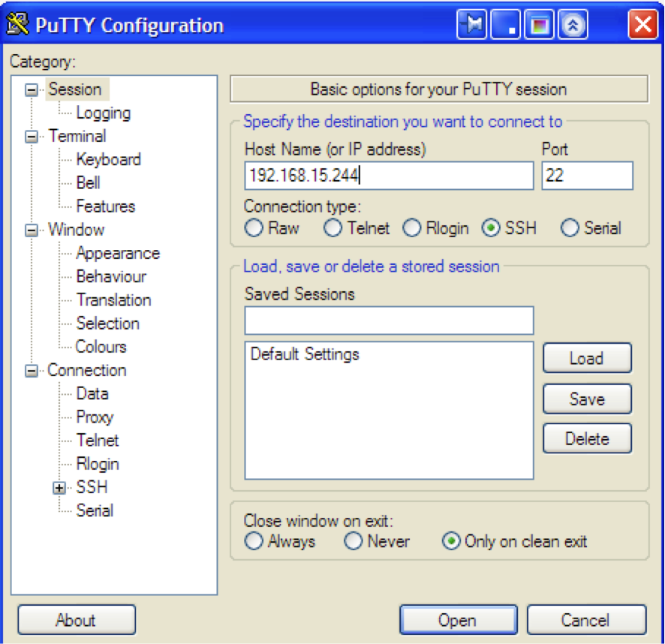Screen dimensions: 665x644
Task: Open Features category
Action: pyautogui.click(x=106, y=206)
